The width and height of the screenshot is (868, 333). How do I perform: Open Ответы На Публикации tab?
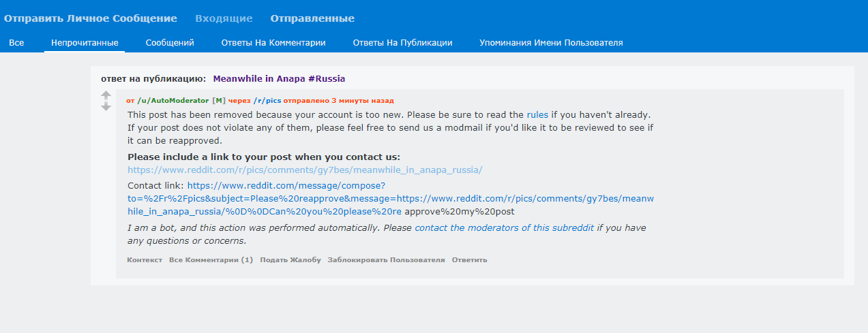pos(402,42)
